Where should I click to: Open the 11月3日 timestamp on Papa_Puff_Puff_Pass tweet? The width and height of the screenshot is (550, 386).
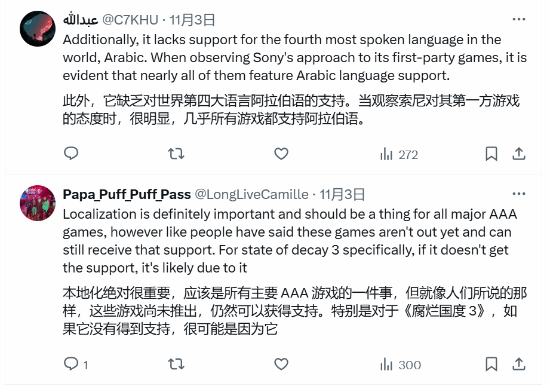pos(342,194)
